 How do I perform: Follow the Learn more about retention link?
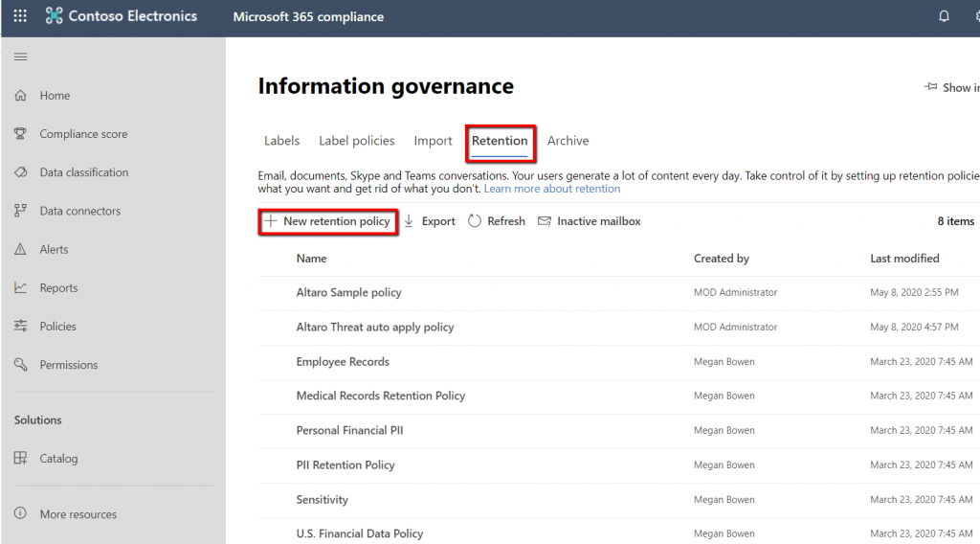552,189
